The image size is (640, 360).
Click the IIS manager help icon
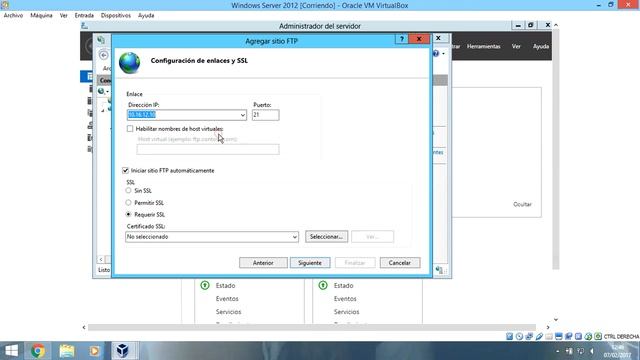[436, 53]
